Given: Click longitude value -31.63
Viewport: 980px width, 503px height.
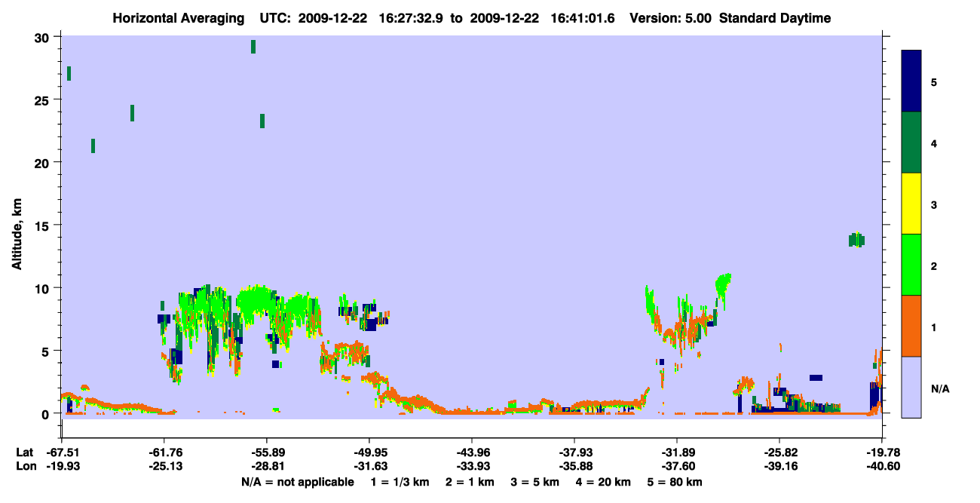Looking at the screenshot, I should point(369,466).
